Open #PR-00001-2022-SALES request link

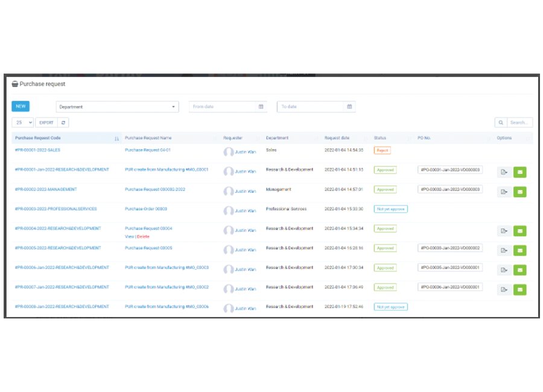[x=37, y=150]
